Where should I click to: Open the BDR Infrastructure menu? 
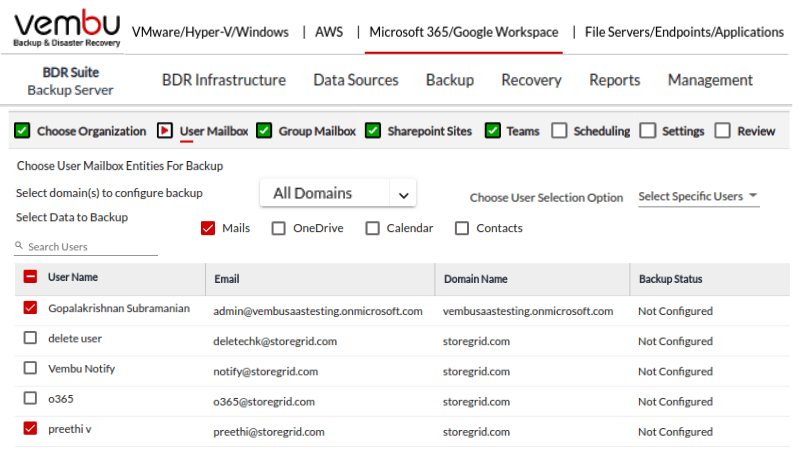tap(224, 80)
